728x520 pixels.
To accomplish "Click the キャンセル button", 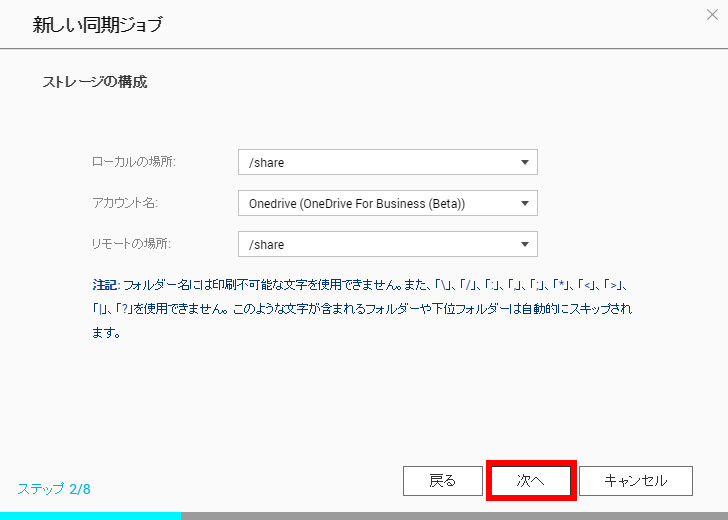I will tap(636, 481).
